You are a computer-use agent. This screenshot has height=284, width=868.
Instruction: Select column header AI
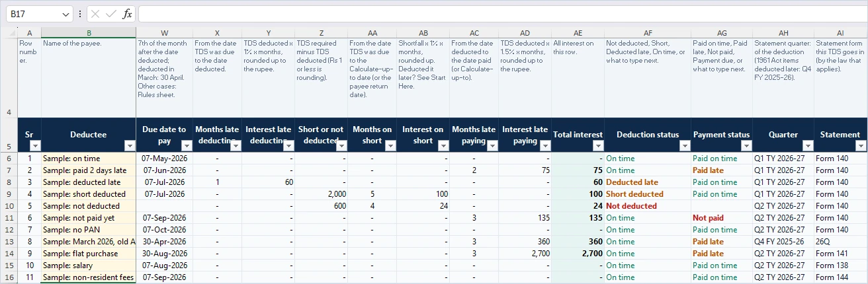(x=840, y=33)
